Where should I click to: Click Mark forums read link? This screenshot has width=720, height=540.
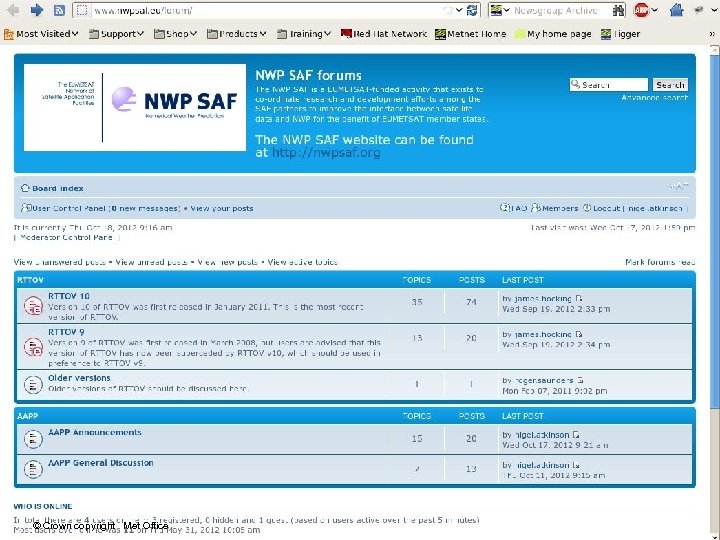pyautogui.click(x=660, y=262)
